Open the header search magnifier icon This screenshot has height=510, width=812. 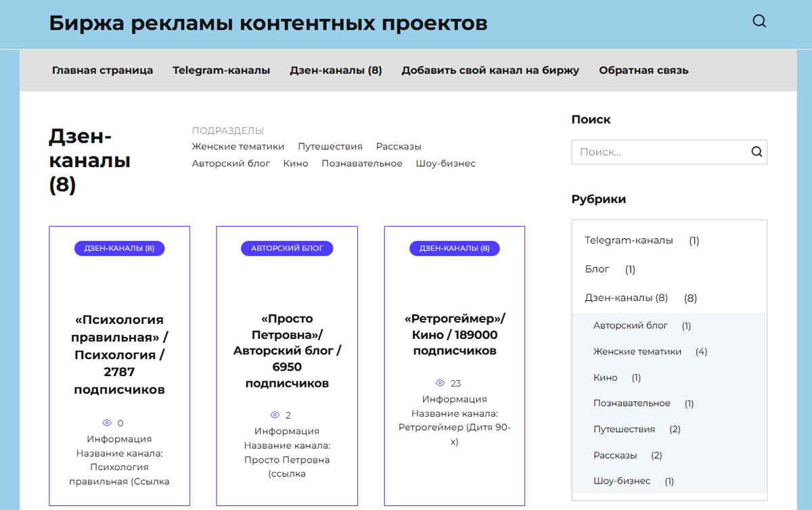point(759,22)
